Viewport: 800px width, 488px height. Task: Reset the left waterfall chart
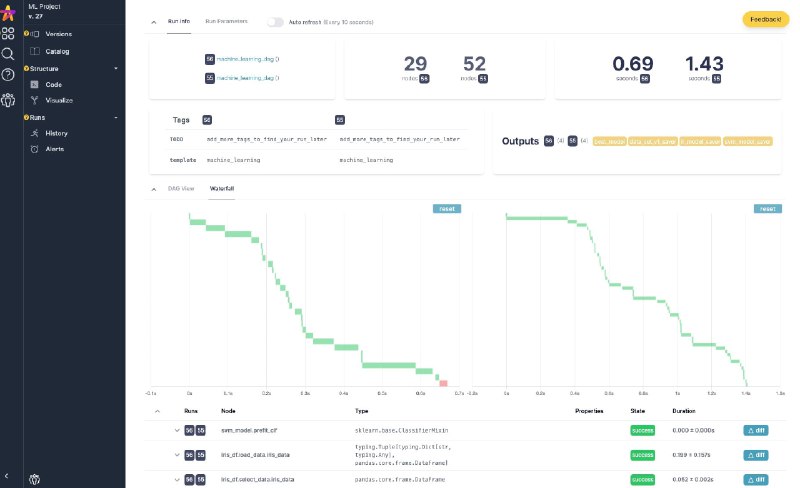point(446,208)
